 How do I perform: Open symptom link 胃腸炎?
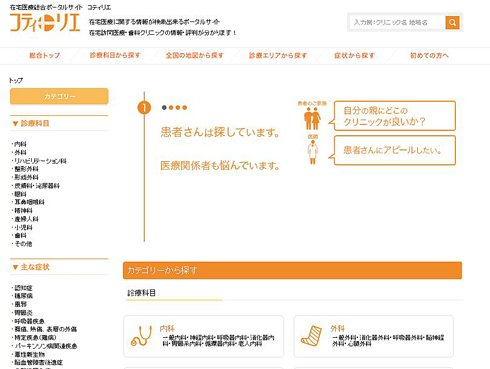(23, 313)
